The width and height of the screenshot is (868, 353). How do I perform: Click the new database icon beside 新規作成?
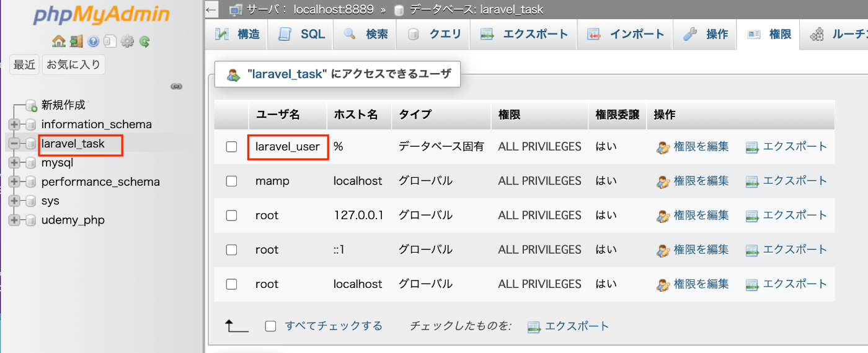(32, 105)
